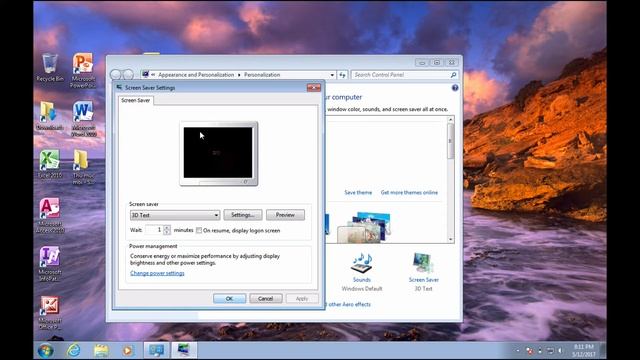This screenshot has height=360, width=640.
Task: Open the Recycle Bin desktop icon
Action: pos(50,68)
